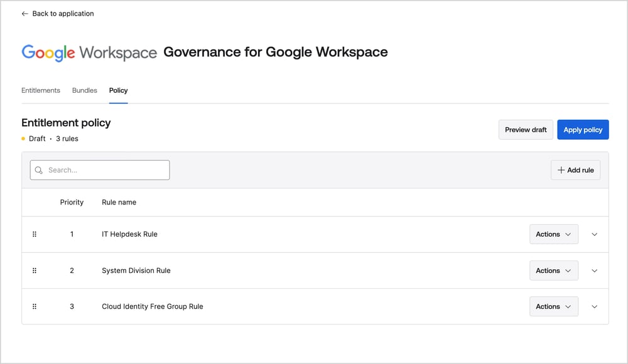Viewport: 628px width, 364px height.
Task: Expand the Cloud Identity Free Group Rule chevron
Action: tap(594, 306)
